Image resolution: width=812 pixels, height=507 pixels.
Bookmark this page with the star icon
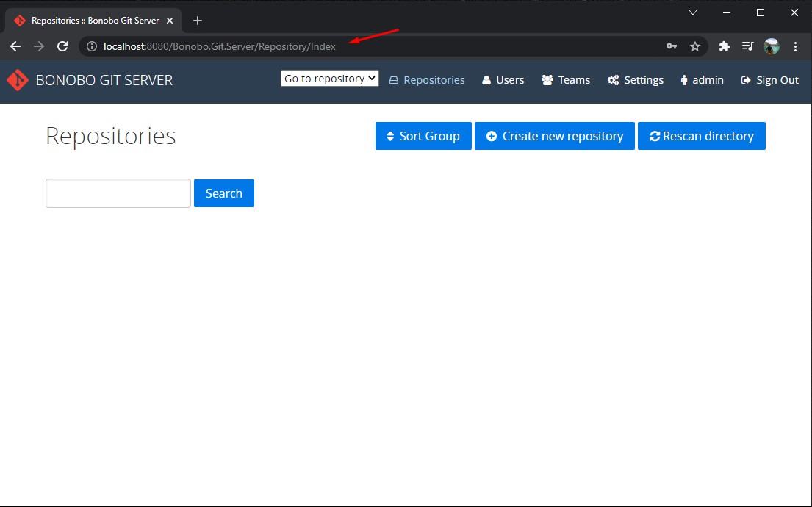(x=695, y=46)
